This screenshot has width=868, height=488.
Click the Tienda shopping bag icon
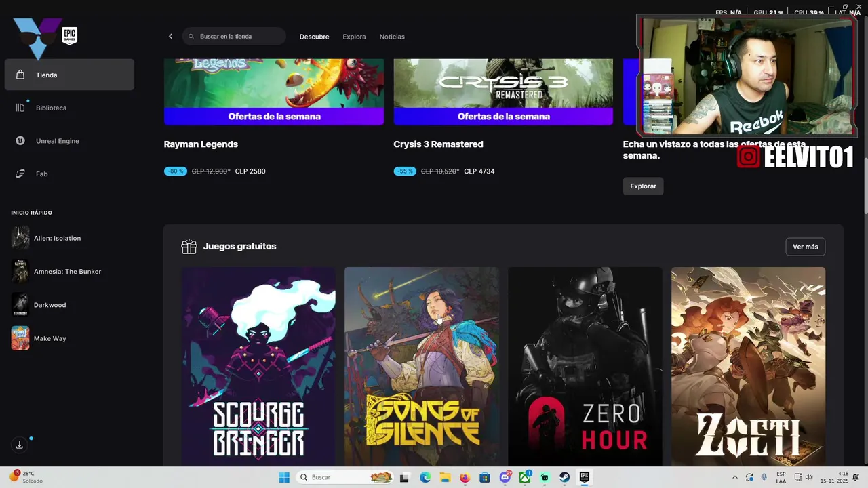point(20,75)
